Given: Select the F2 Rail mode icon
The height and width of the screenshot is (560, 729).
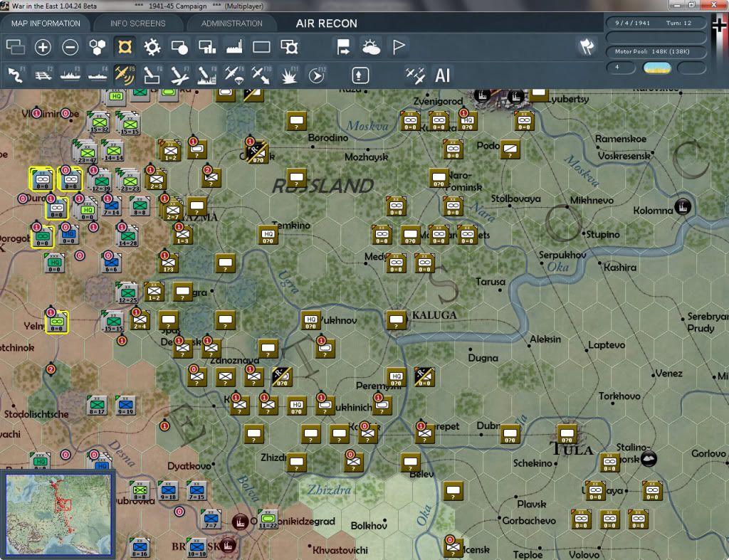Looking at the screenshot, I should coord(43,75).
